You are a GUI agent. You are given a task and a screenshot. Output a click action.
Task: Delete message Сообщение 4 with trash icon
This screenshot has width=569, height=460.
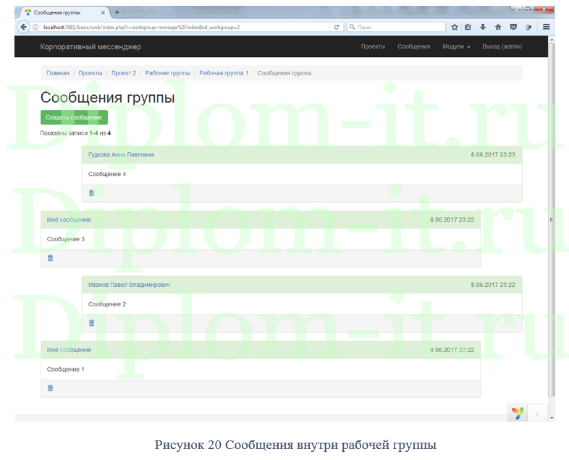[91, 193]
